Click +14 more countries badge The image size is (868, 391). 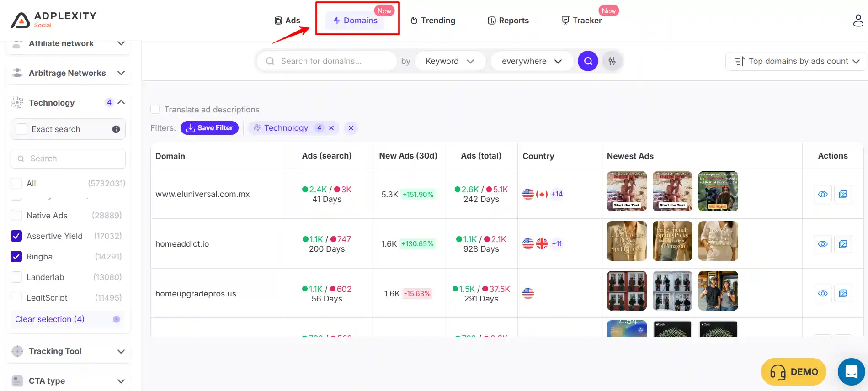(x=557, y=194)
